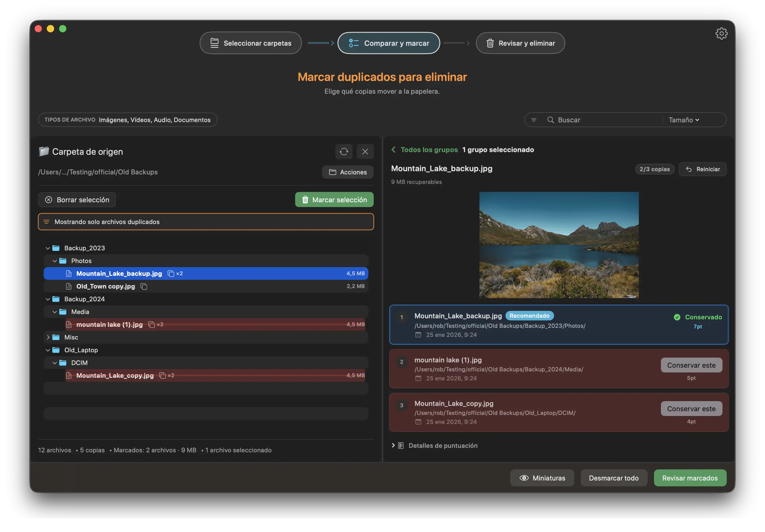The width and height of the screenshot is (765, 532).
Task: Collapse the DCIM subfolder
Action: [55, 363]
